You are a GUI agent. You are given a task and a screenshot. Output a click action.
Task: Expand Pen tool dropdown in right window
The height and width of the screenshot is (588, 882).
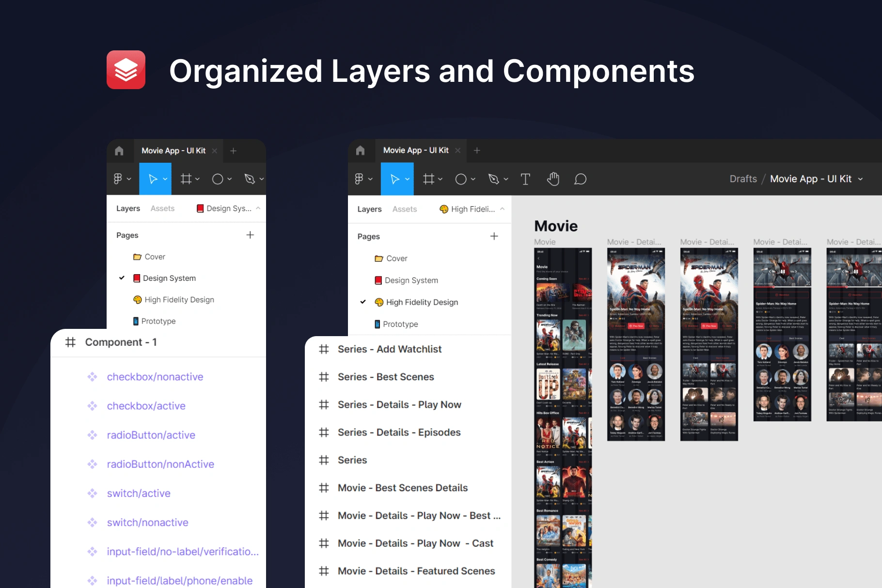[x=506, y=179]
